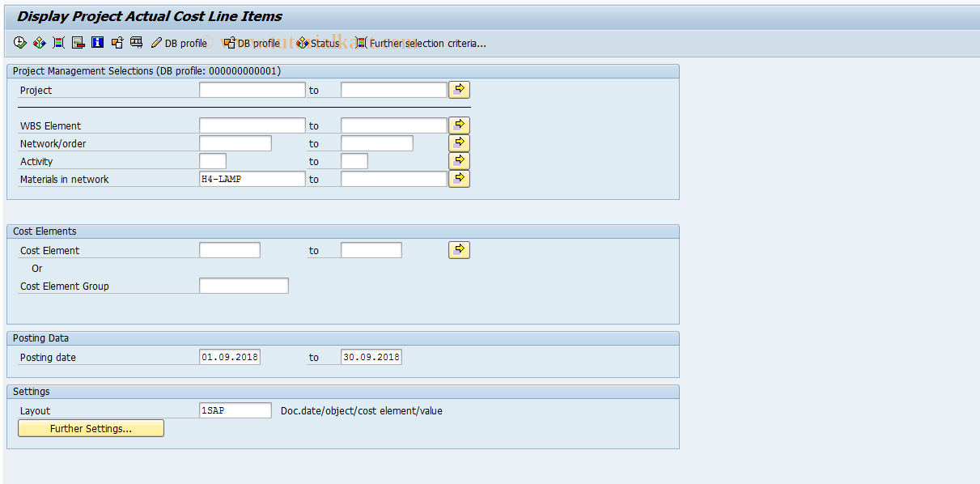This screenshot has width=980, height=484.
Task: Open multiple selection for WBS Element
Action: pos(459,125)
